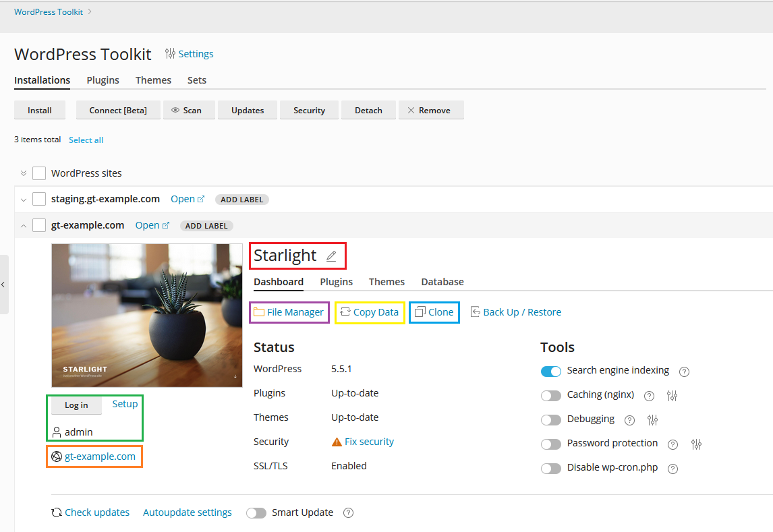Click the security warning triangle icon
Viewport: 773px width, 532px height.
pos(337,442)
